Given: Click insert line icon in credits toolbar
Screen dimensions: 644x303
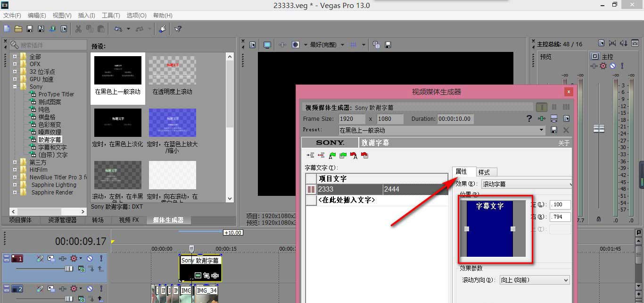Looking at the screenshot, I should pyautogui.click(x=310, y=155).
